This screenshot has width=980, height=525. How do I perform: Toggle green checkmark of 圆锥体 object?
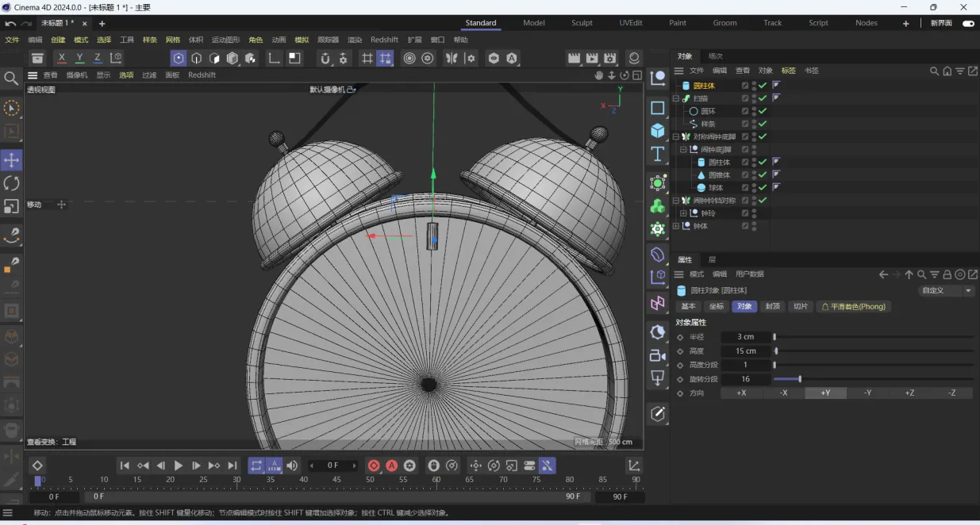763,175
